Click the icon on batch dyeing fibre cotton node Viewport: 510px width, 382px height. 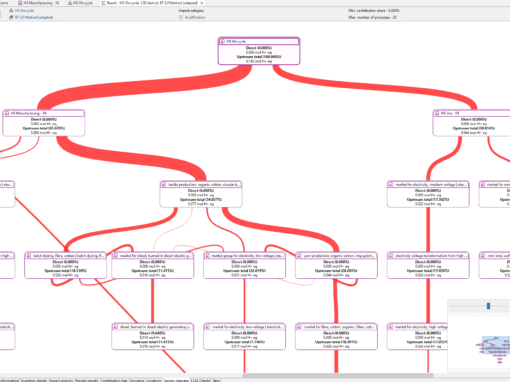tap(29, 256)
